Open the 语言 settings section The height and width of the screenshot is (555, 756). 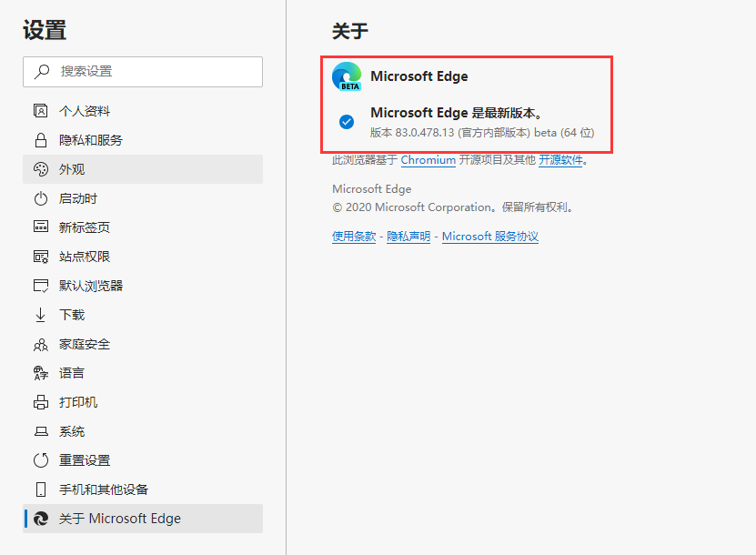coord(72,373)
